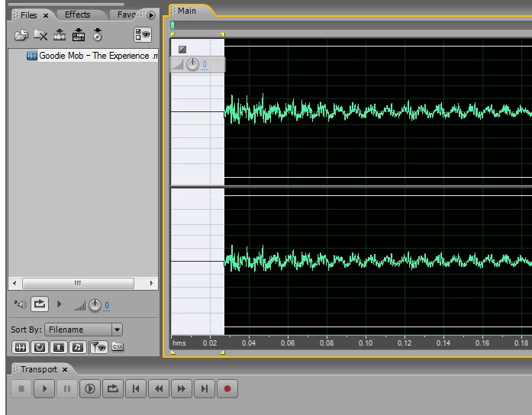Toggle Loop Play in Files preview

pos(40,304)
